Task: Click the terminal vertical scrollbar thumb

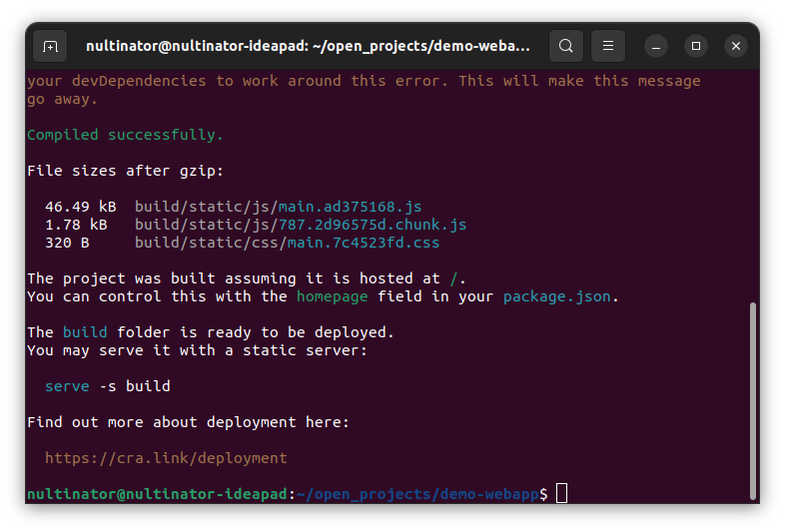Action: point(752,401)
